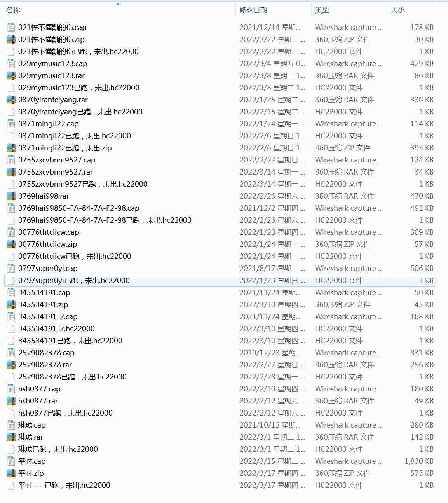Click the archive icon of 021佐不懂鼬的伤.zip
The width and height of the screenshot is (448, 503).
[11, 39]
